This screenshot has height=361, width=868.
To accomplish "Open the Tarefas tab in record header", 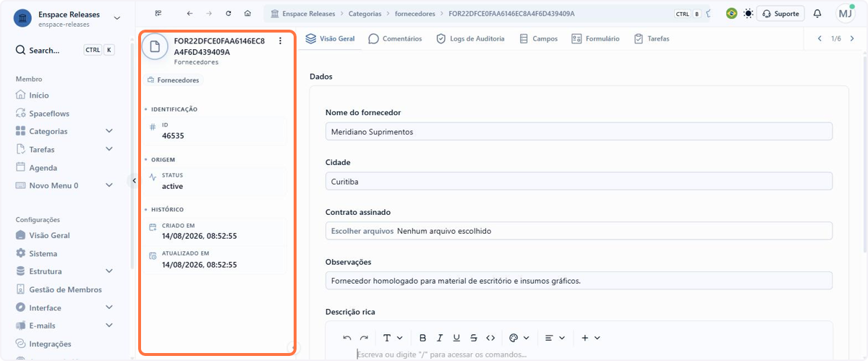I will 651,38.
